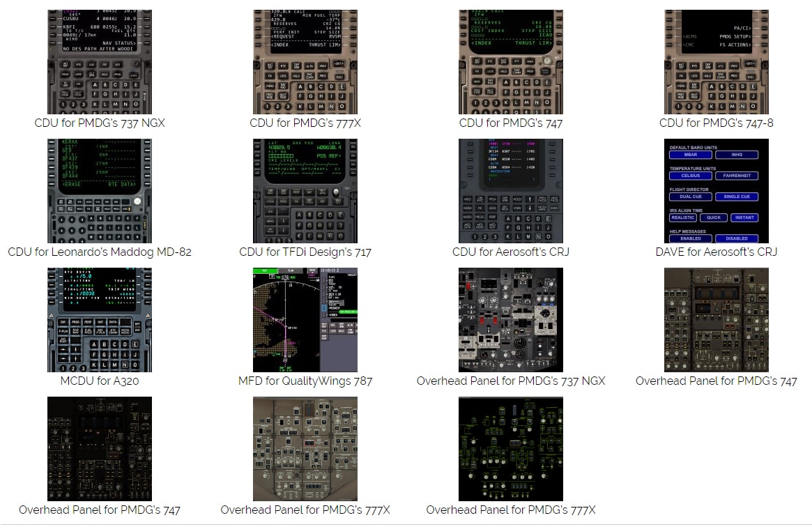Click the Maddog MD-82 CDU preview image
Image resolution: width=812 pixels, height=527 pixels.
point(99,190)
